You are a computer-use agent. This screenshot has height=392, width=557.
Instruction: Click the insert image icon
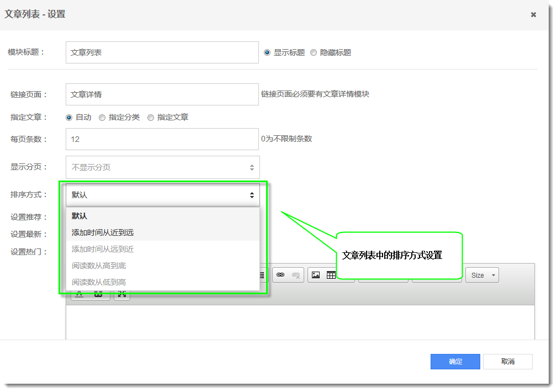pos(316,275)
